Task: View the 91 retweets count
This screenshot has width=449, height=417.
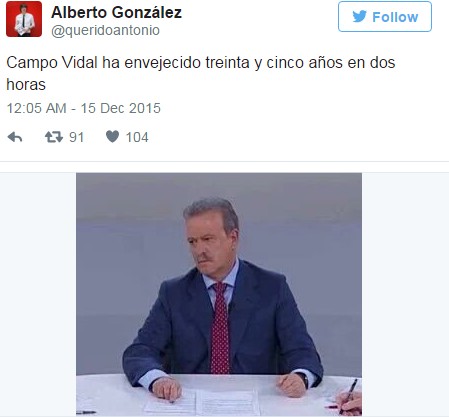Action: 76,137
